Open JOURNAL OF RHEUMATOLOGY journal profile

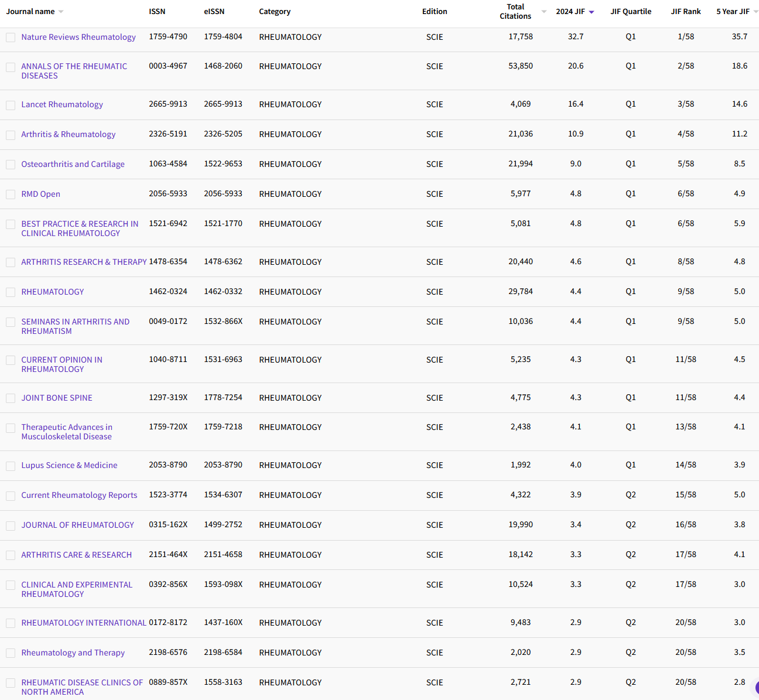click(77, 525)
